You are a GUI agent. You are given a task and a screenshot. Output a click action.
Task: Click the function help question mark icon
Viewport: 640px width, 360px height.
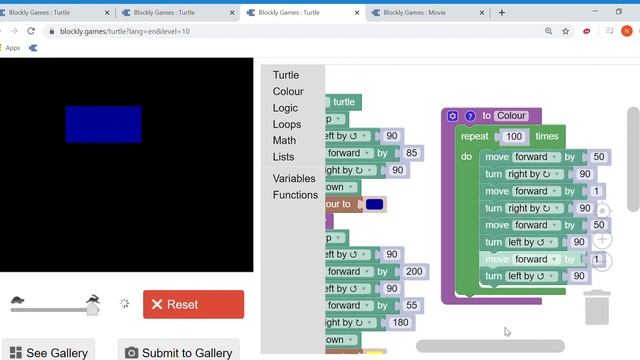[470, 116]
